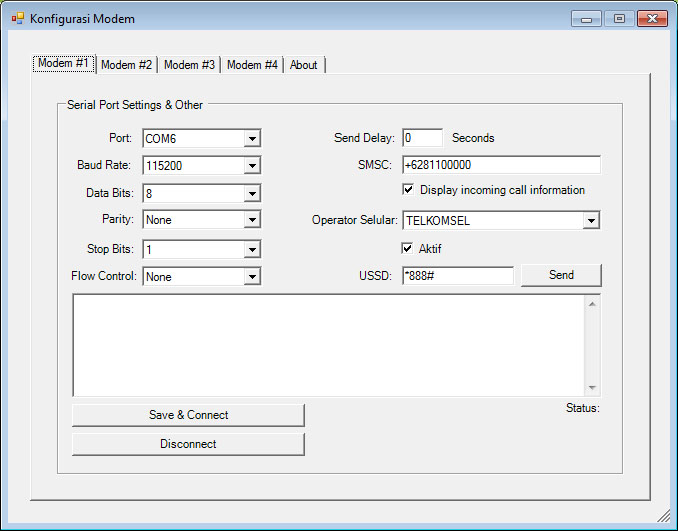Switch to the Modem #3 tab
Screen dimensions: 678x531
[189, 65]
